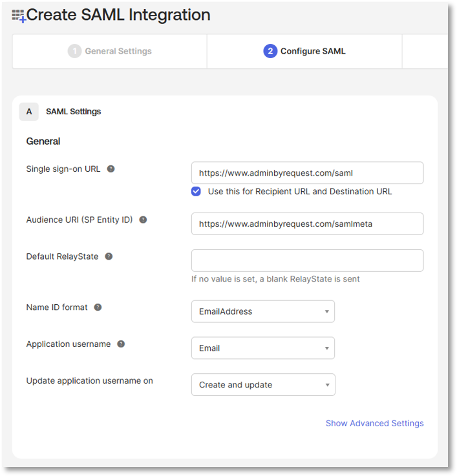Uncheck Use this for Recipient URL checkbox
The image size is (457, 476).
(196, 191)
